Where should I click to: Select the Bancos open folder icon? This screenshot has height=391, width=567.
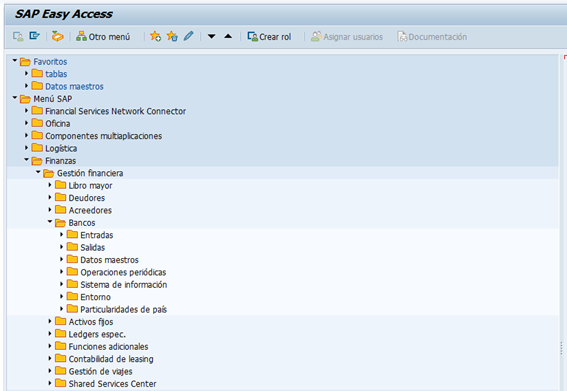[60, 223]
